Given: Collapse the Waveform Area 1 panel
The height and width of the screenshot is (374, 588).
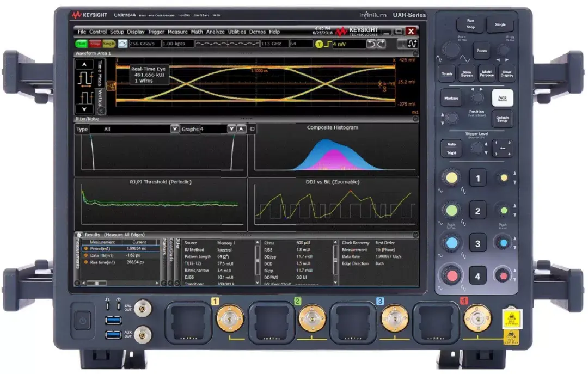Looking at the screenshot, I should (x=415, y=54).
